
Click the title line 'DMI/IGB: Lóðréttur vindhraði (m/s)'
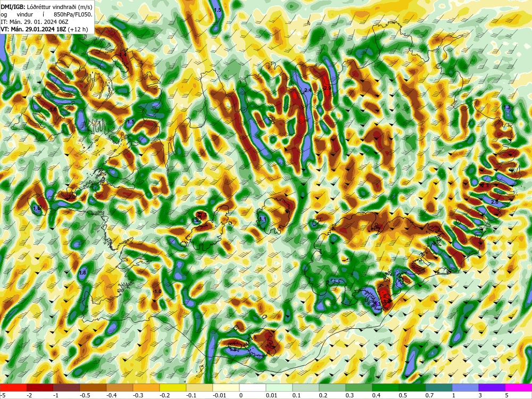pyautogui.click(x=46, y=6)
